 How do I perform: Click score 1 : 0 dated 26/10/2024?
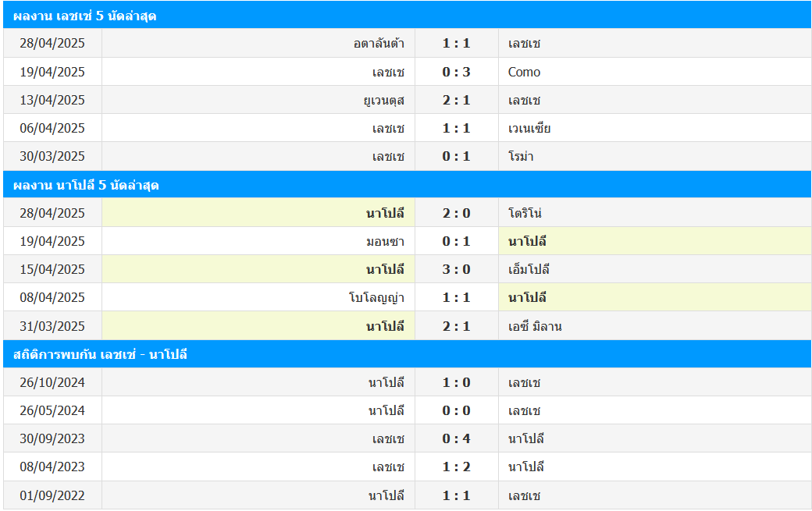click(x=456, y=383)
